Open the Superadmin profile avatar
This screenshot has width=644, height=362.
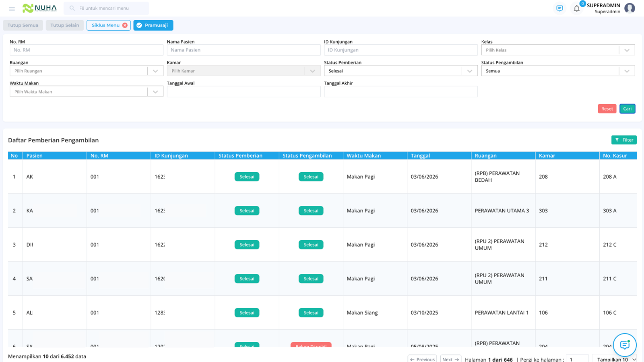[x=630, y=8]
